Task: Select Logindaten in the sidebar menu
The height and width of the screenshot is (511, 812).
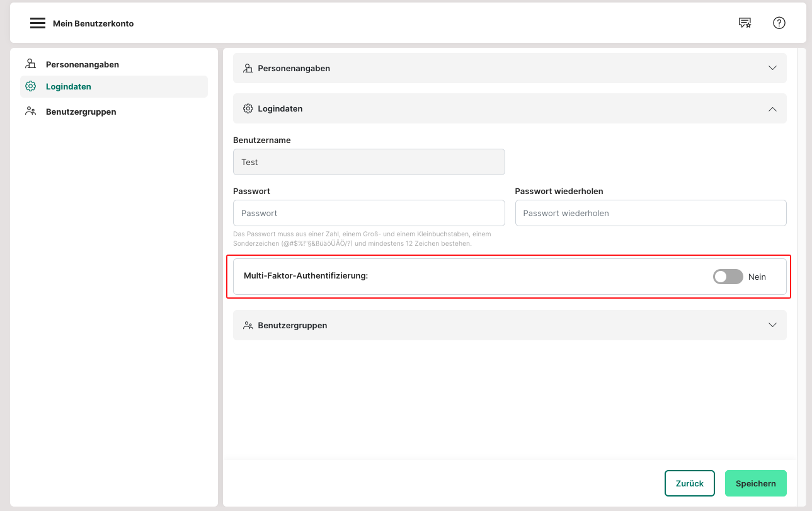Action: point(69,86)
